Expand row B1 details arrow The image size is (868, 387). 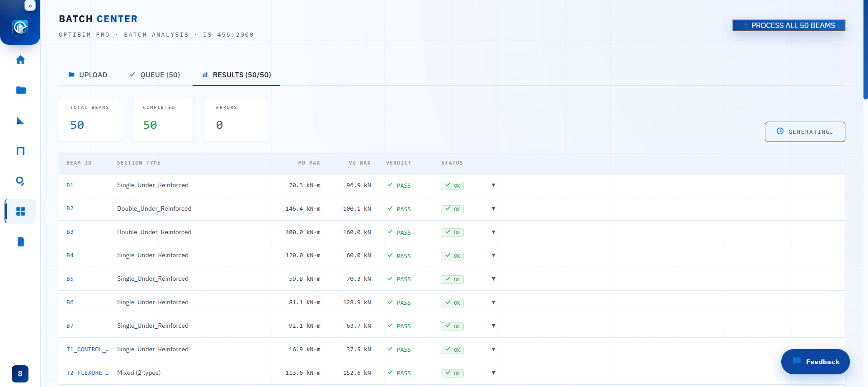pyautogui.click(x=494, y=185)
